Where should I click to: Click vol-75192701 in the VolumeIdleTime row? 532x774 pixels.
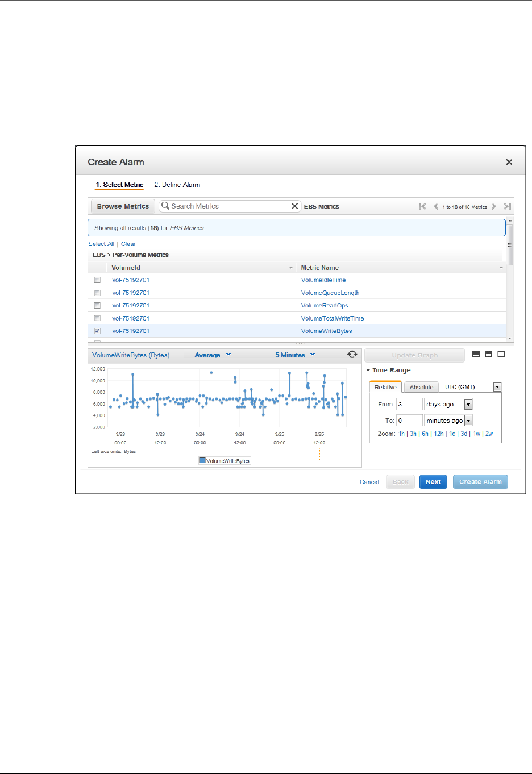point(131,280)
